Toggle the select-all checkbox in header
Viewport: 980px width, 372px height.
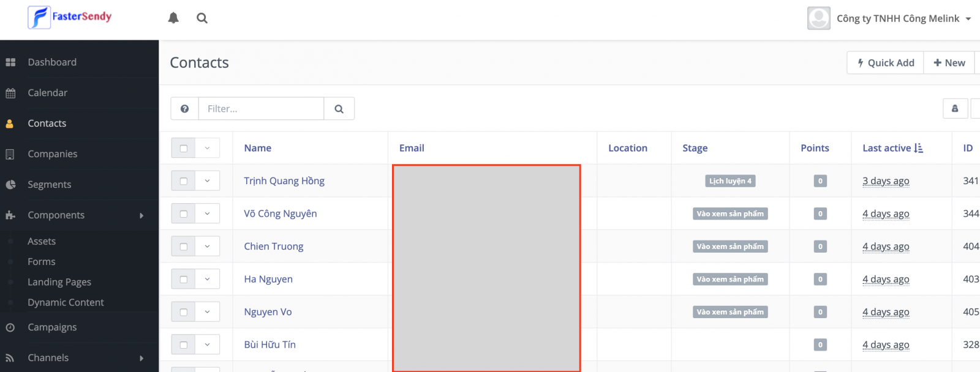[184, 148]
